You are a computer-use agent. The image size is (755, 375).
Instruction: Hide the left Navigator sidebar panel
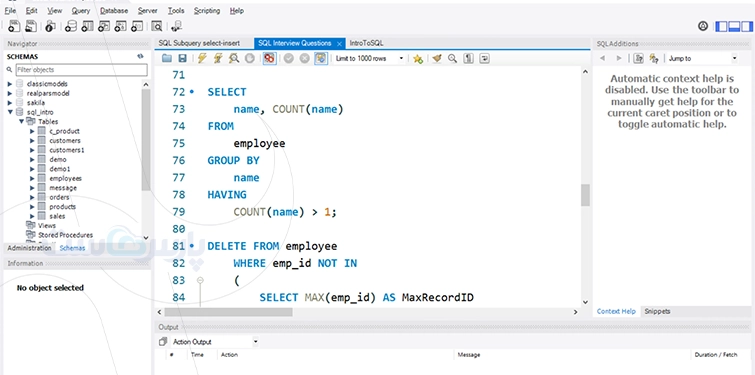tap(721, 26)
